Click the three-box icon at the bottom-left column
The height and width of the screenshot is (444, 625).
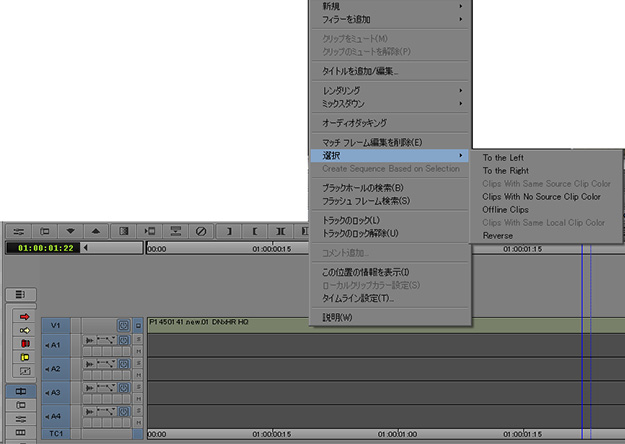pos(21,432)
